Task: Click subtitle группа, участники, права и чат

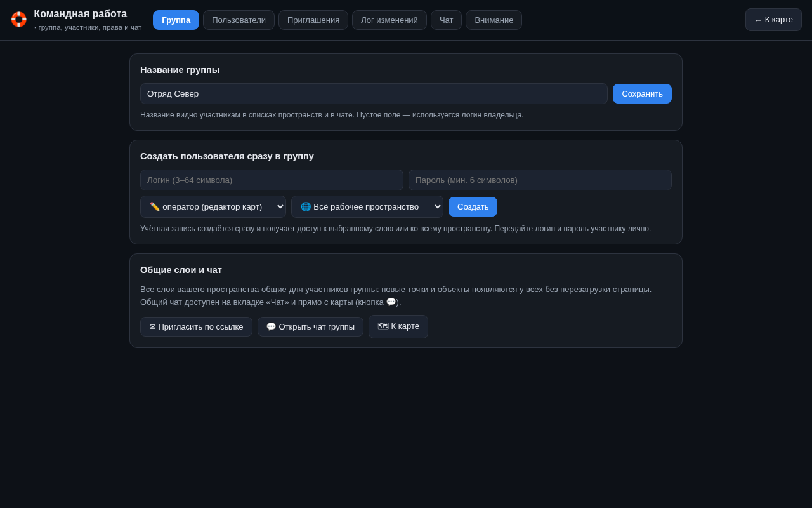Action: pos(88,27)
